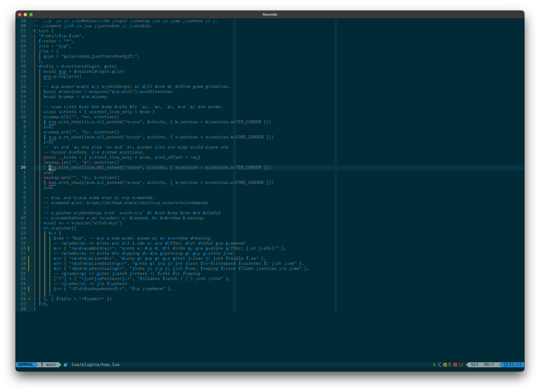Click the red diagnostic arrow in line 26 gutter
Image resolution: width=540 pixels, height=392 pixels.
click(x=30, y=299)
